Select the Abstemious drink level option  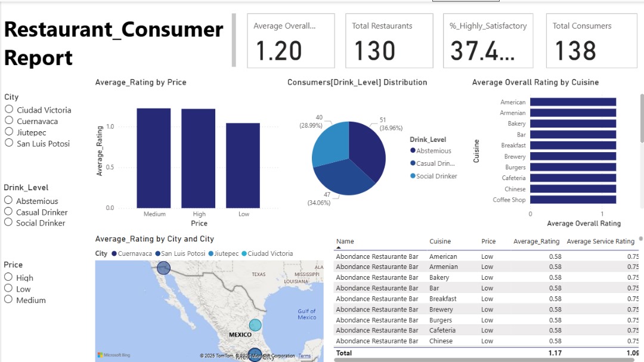(x=7, y=200)
